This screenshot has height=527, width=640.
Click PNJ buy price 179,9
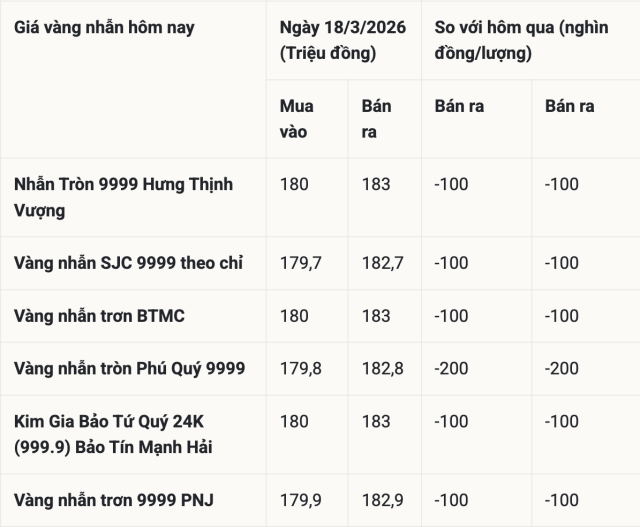(301, 500)
